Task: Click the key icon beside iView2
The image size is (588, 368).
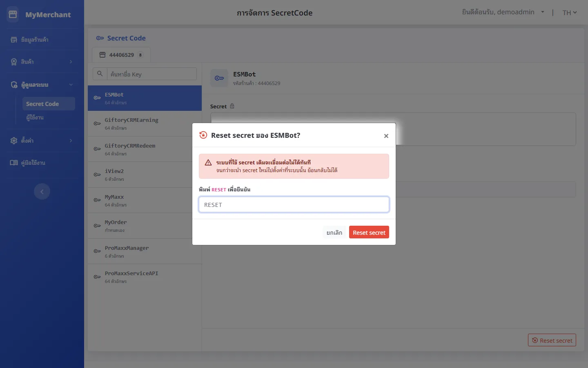Action: (x=97, y=175)
